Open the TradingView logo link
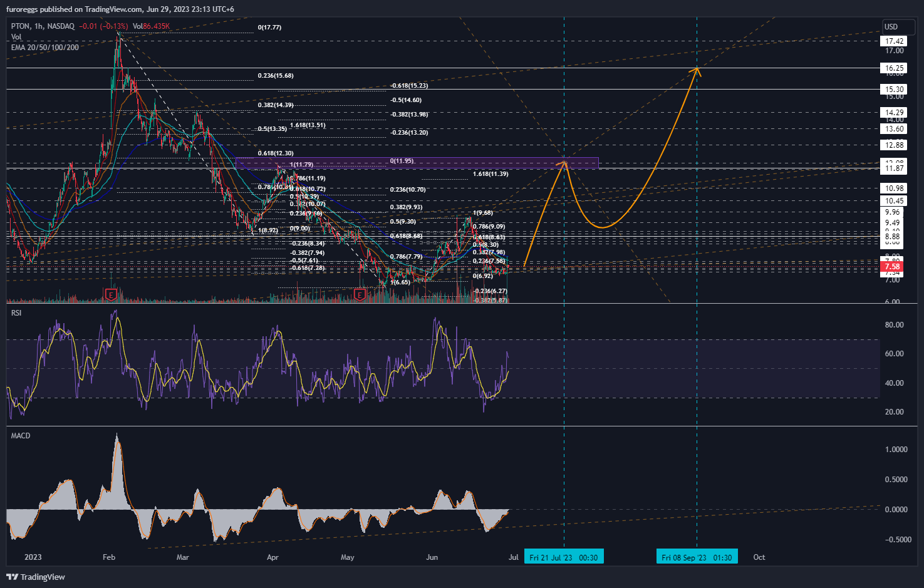Screen dimensions: 924x588 tap(36, 577)
